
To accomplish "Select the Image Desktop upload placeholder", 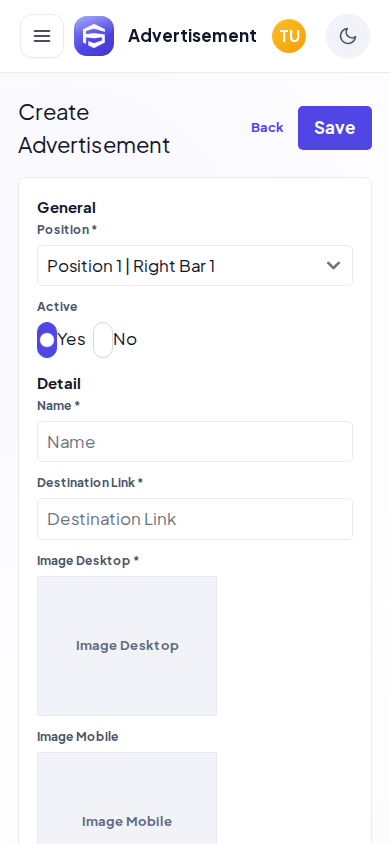I will [127, 646].
